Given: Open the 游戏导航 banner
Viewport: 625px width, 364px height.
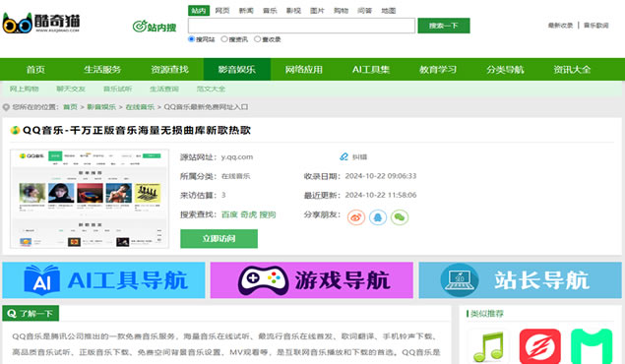Looking at the screenshot, I should (x=312, y=280).
